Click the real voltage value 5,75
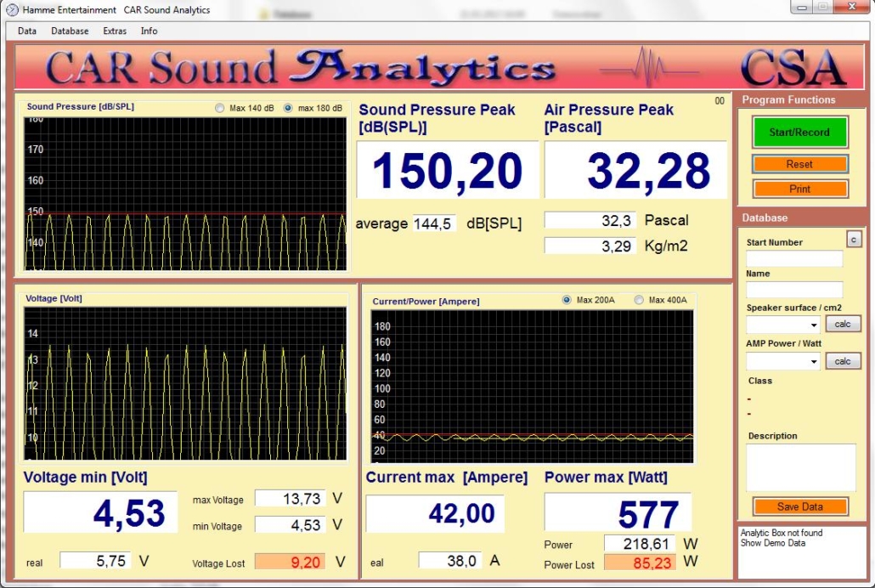Screen dimensions: 875x588 (x=95, y=561)
